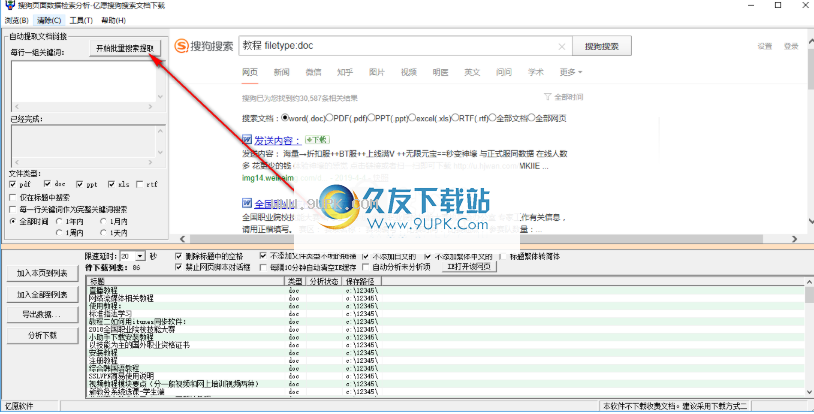Switch to the 知乎 tab

(x=345, y=72)
